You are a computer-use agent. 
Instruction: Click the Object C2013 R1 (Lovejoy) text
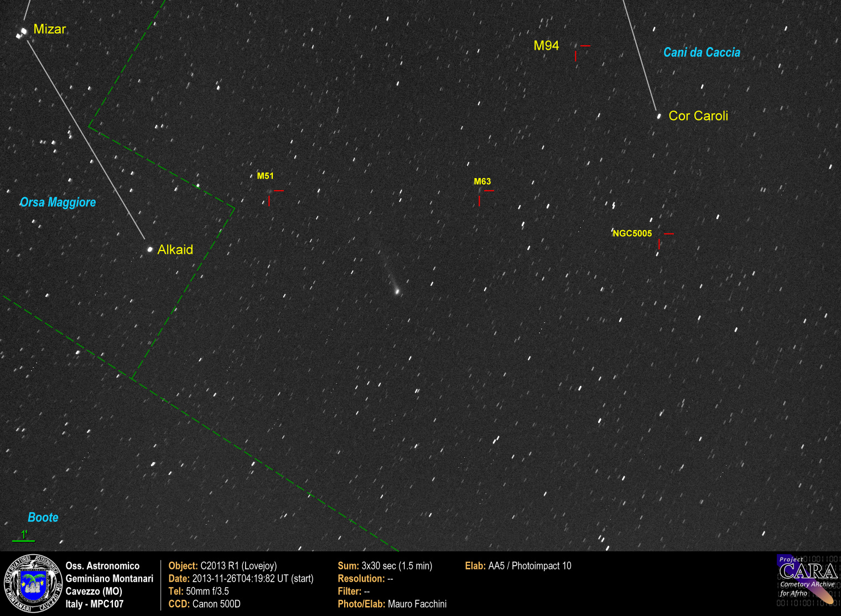click(222, 566)
